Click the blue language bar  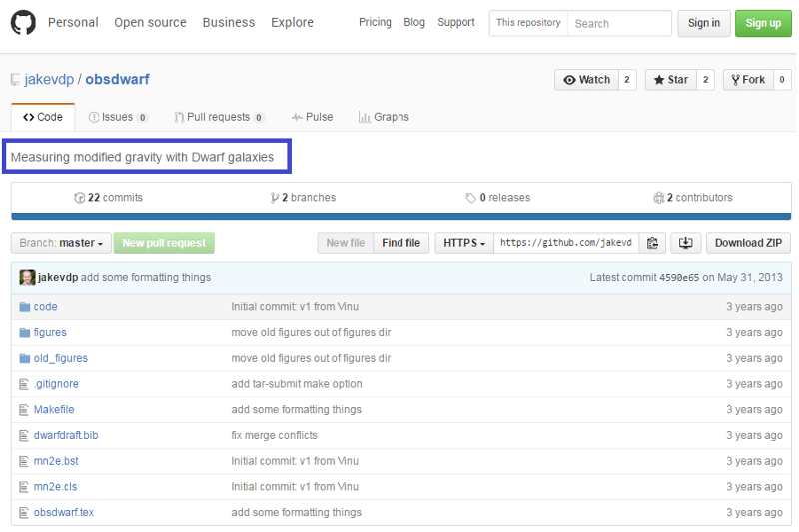click(x=401, y=216)
